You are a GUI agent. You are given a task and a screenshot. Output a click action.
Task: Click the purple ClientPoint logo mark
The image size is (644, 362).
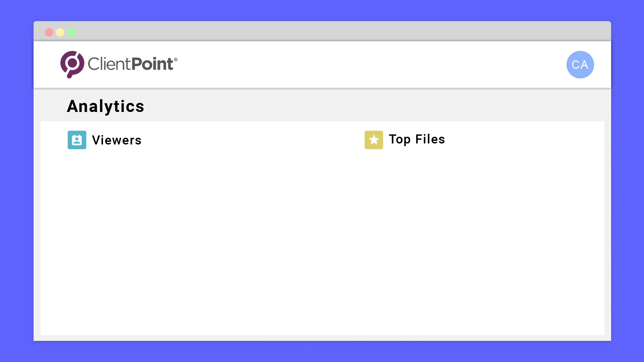pyautogui.click(x=72, y=64)
